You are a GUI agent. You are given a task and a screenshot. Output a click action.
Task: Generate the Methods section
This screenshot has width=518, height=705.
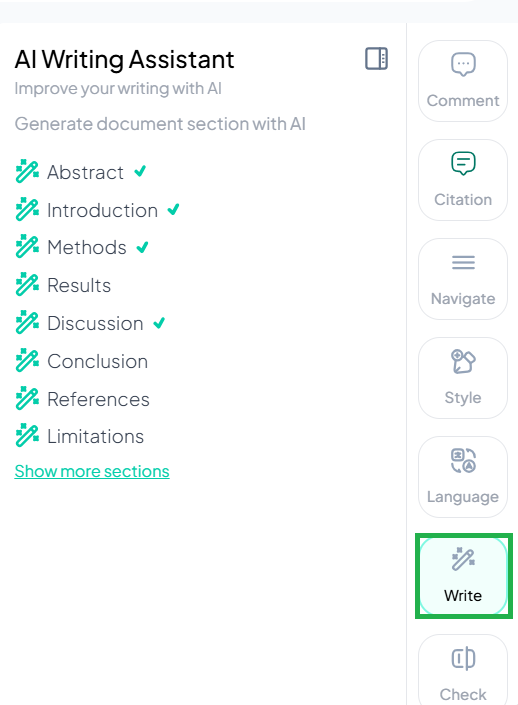(87, 247)
